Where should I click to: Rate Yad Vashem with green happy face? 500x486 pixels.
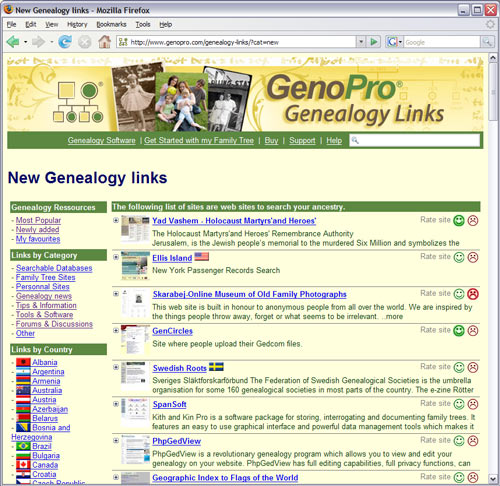click(x=459, y=220)
